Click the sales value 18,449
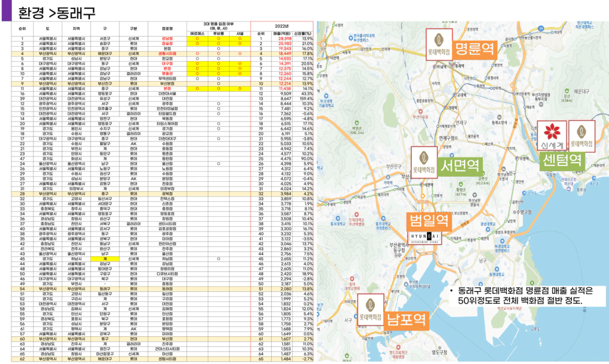Viewport: 609px width, 364px height. pyautogui.click(x=285, y=53)
